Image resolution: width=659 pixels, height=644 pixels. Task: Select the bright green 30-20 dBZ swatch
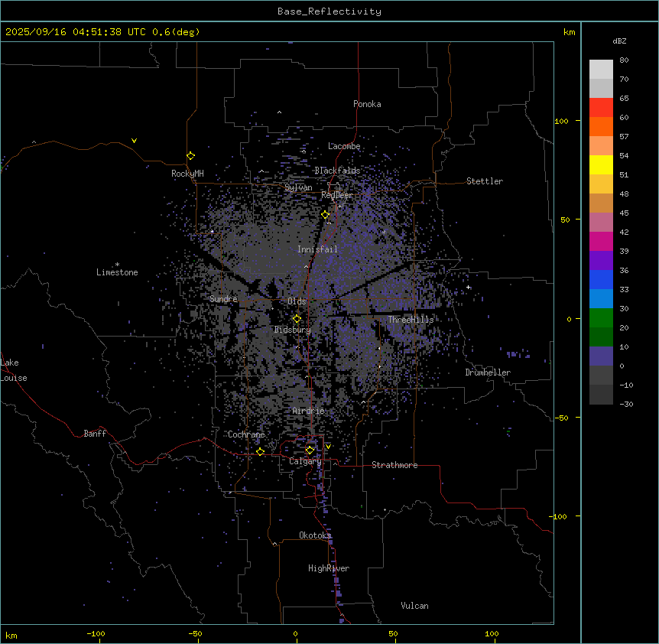601,318
